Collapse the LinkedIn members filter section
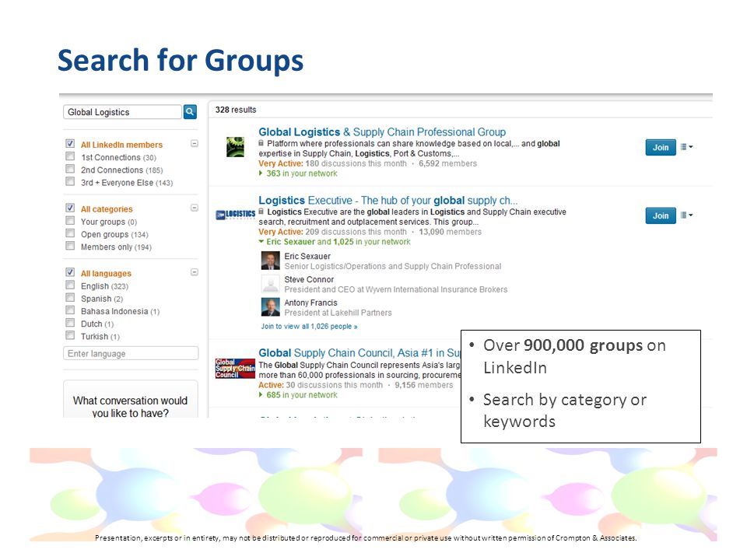This screenshot has height=560, width=747. coord(195,143)
